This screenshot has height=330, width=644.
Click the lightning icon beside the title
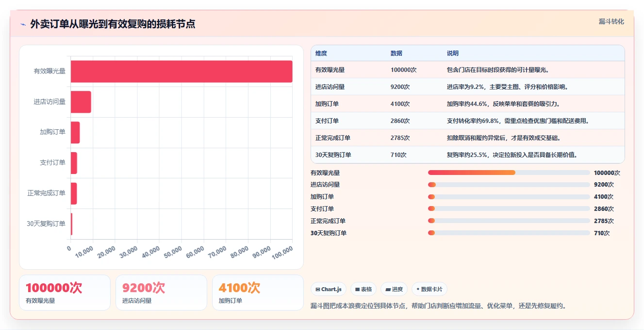(23, 24)
